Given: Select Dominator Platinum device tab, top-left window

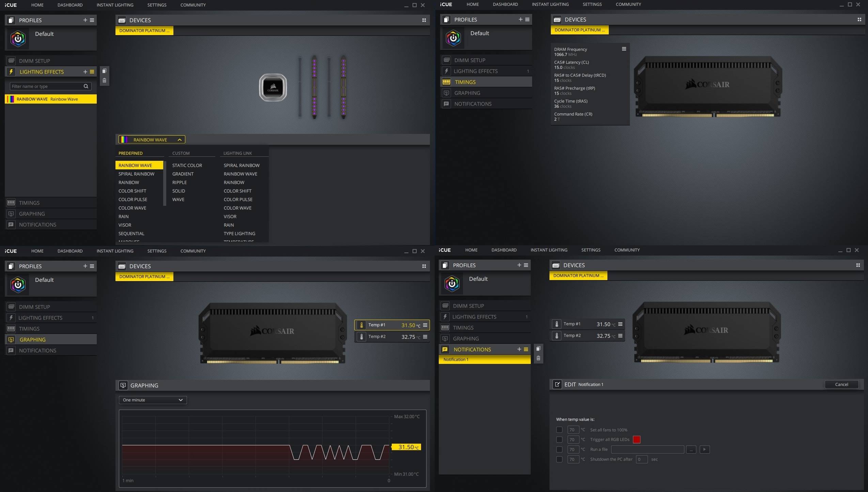Looking at the screenshot, I should [144, 31].
